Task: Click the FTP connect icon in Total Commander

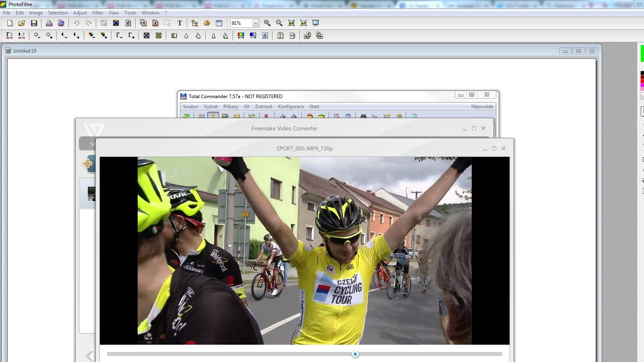Action: click(x=336, y=116)
